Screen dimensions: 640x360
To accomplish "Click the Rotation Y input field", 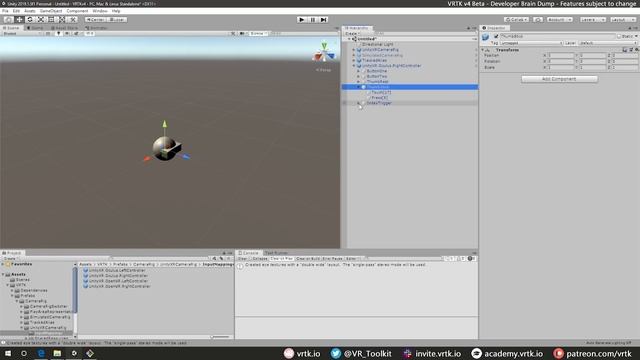I will [x=593, y=62].
